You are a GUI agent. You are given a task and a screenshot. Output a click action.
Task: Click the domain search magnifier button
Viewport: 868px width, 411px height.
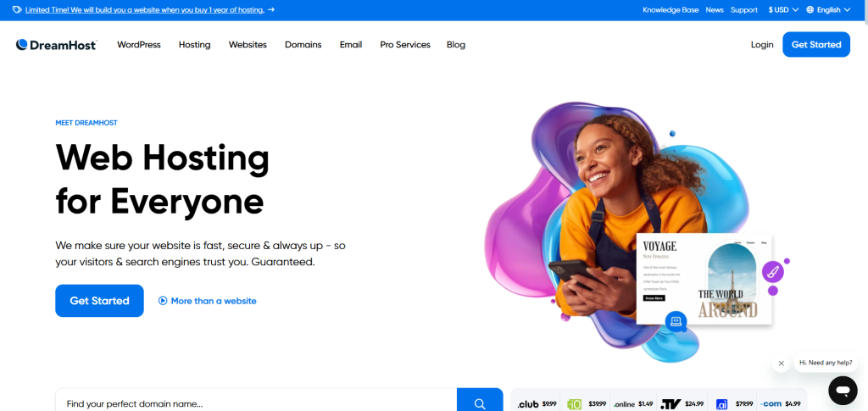pos(480,403)
